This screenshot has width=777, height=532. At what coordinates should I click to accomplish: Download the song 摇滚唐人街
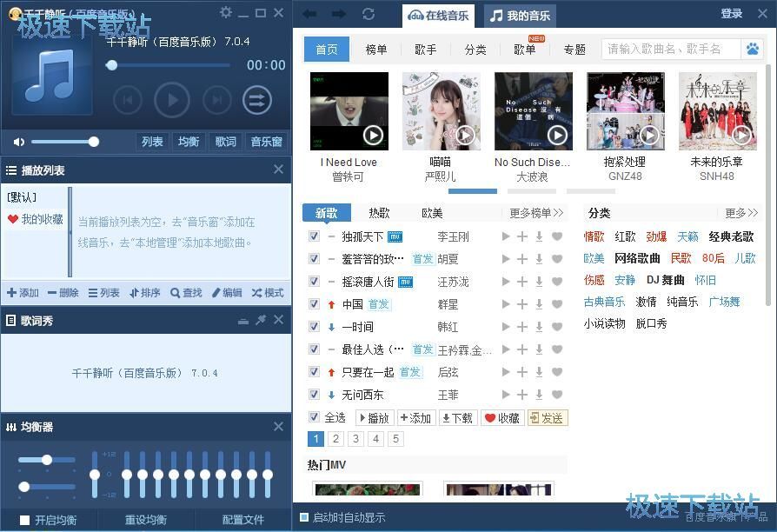pos(539,282)
